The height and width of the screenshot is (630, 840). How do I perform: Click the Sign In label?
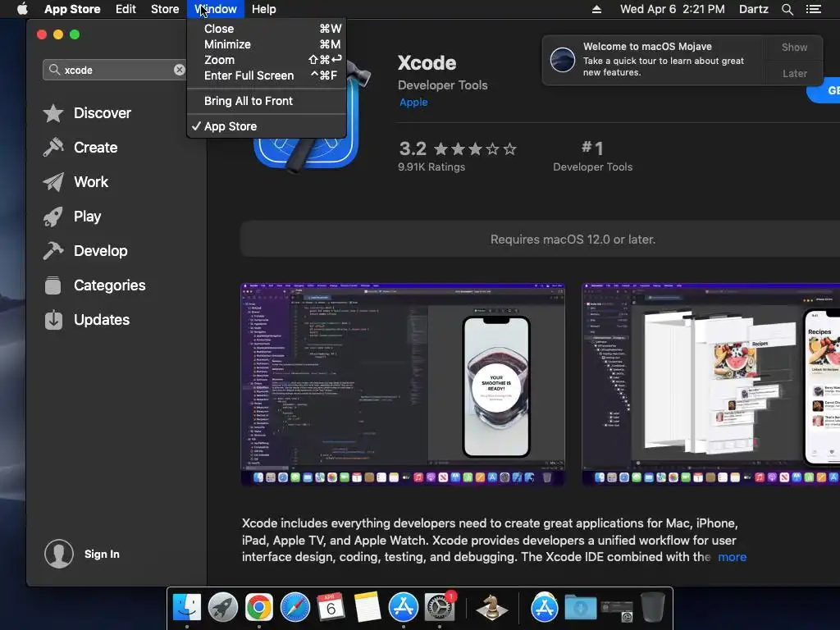[102, 554]
